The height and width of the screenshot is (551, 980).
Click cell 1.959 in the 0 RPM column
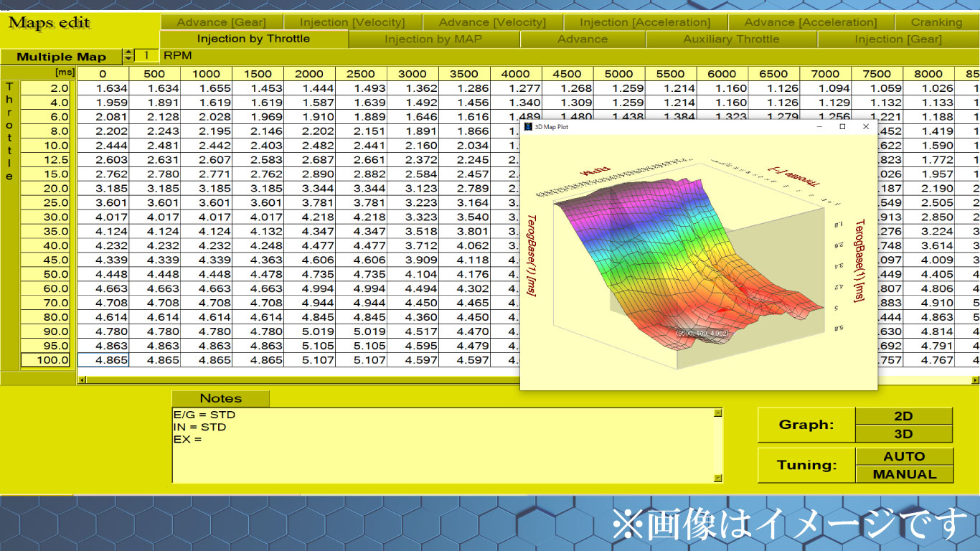103,103
